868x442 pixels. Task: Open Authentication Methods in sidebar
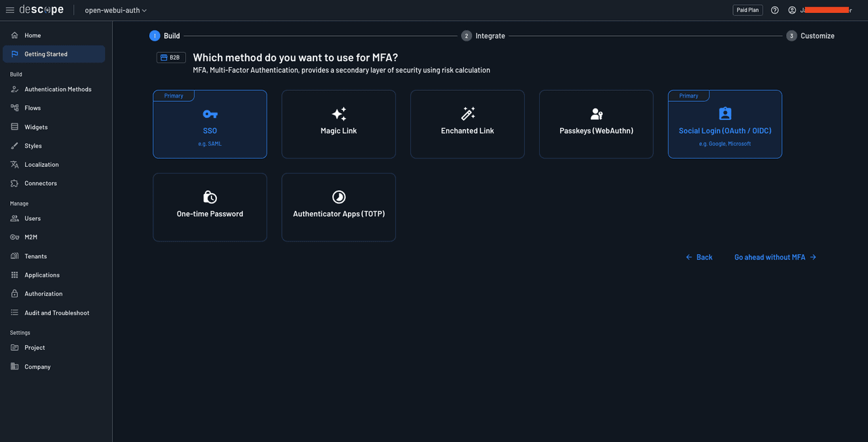[x=58, y=89]
